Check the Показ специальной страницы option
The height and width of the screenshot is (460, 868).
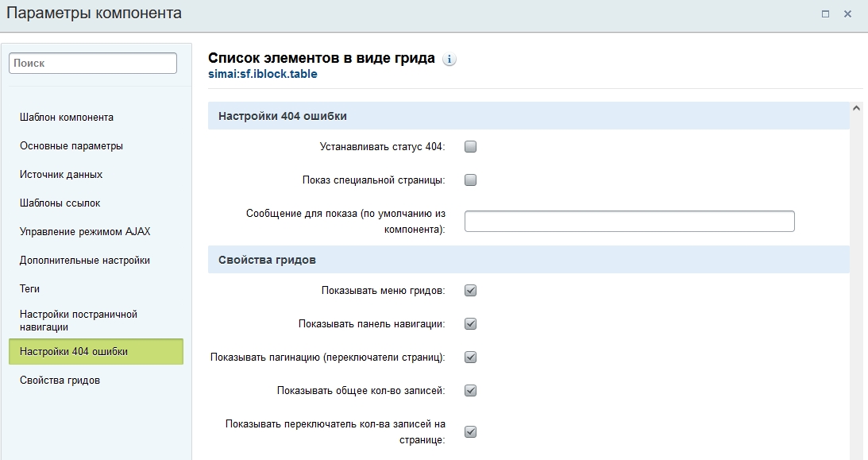pos(470,180)
